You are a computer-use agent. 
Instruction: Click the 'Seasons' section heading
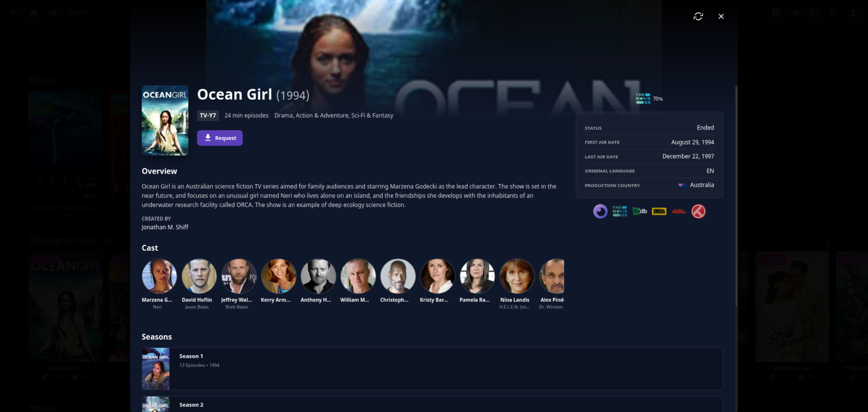(157, 337)
